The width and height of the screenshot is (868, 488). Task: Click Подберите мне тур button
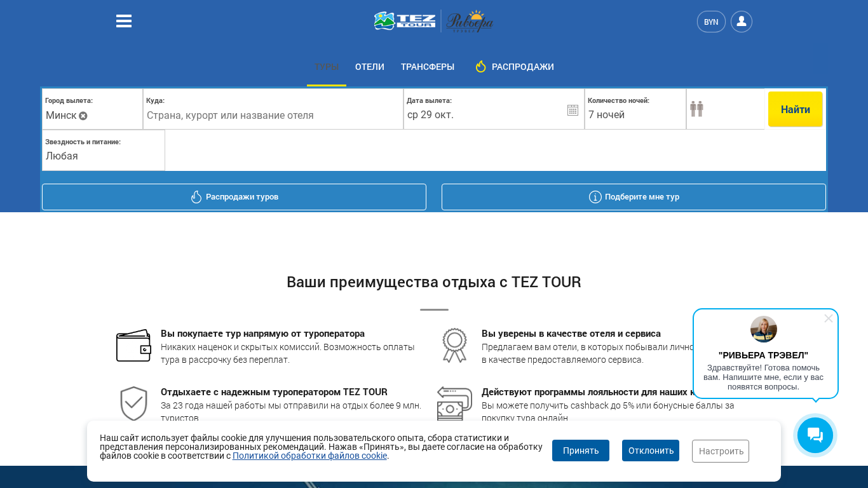click(x=634, y=197)
